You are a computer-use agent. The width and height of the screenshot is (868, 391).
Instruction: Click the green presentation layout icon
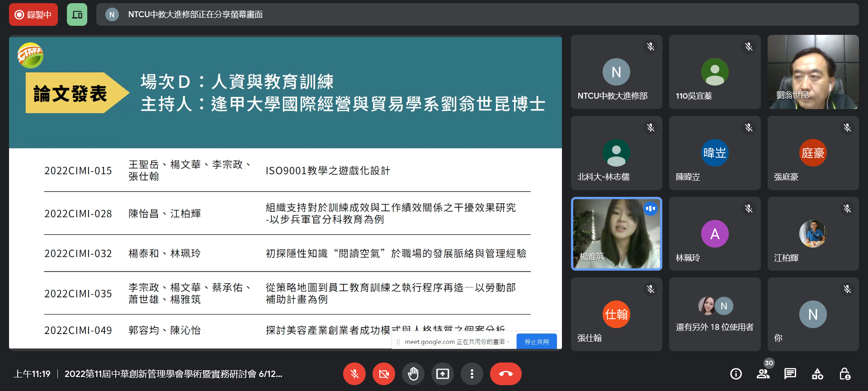77,14
